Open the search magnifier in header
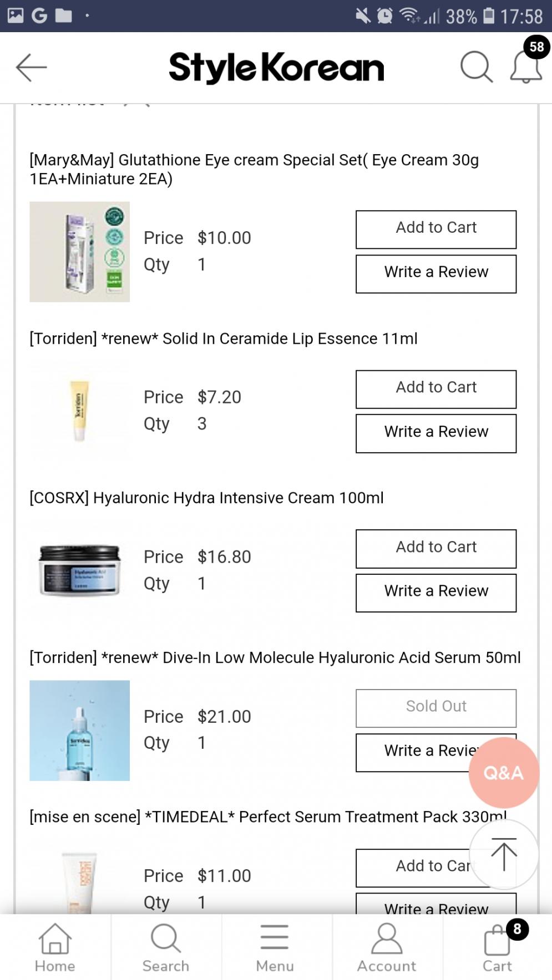The width and height of the screenshot is (552, 980). (x=476, y=67)
